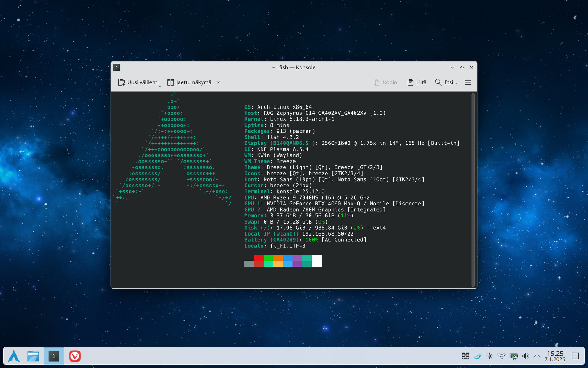Image resolution: width=588 pixels, height=368 pixels.
Task: Launch the Dolphin file manager from taskbar
Action: pos(33,356)
